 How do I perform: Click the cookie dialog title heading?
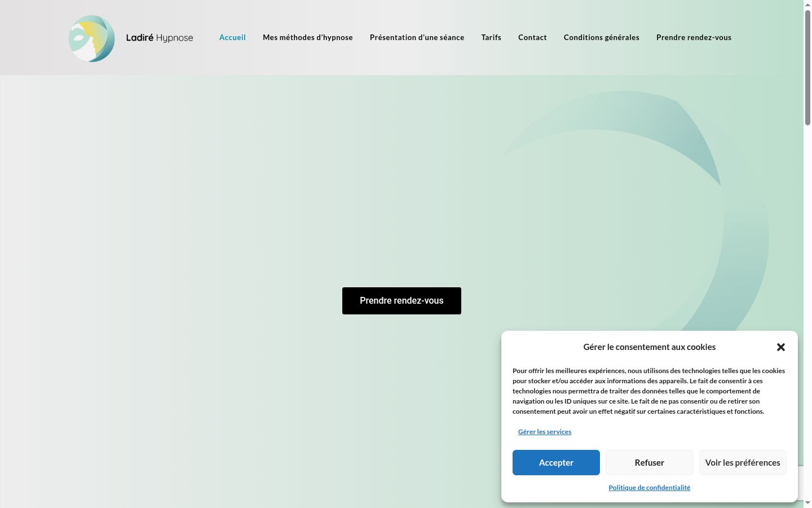(x=650, y=347)
